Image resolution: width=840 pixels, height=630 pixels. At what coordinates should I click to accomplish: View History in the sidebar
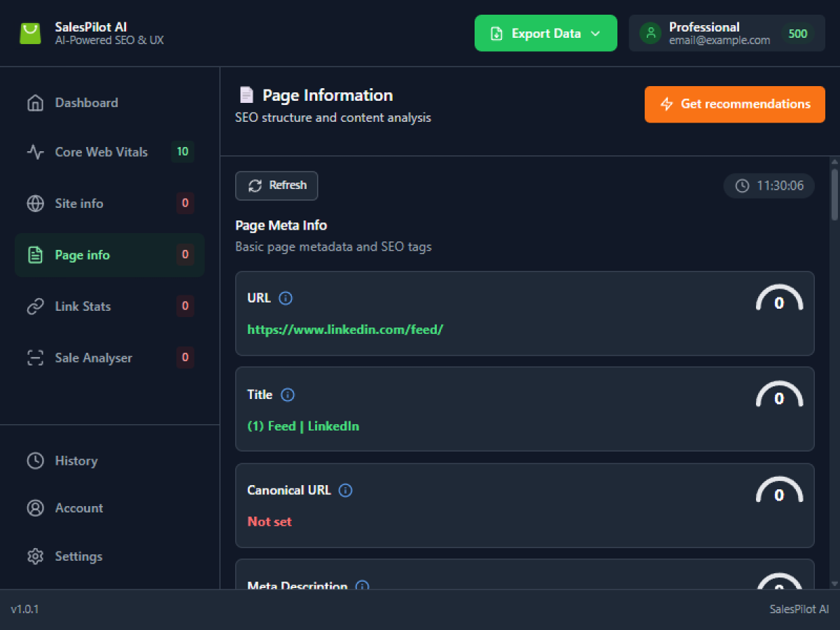(76, 461)
